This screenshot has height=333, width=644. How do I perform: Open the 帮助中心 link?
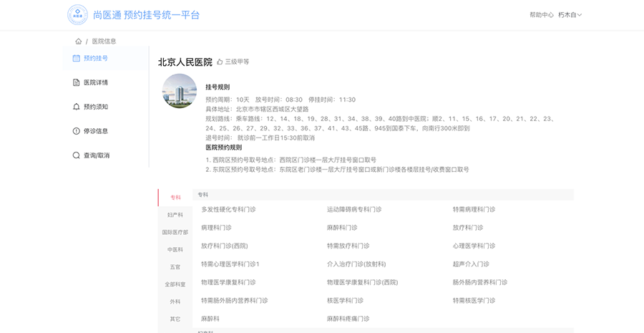coord(542,15)
